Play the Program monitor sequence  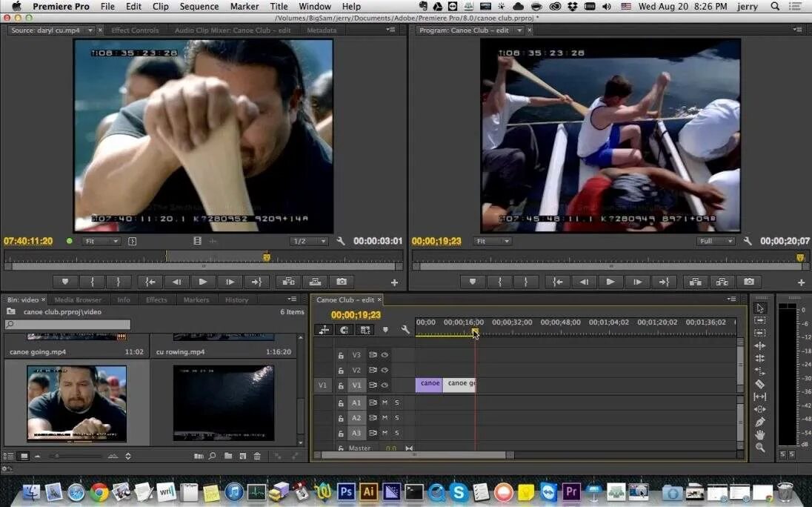(610, 282)
